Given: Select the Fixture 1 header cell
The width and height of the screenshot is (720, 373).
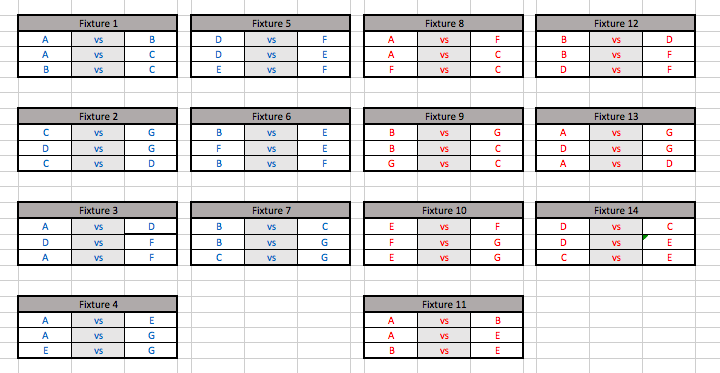Looking at the screenshot, I should [x=97, y=23].
